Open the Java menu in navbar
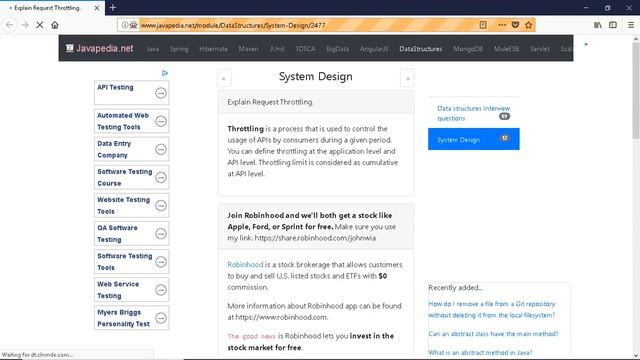The width and height of the screenshot is (640, 360). click(x=152, y=49)
